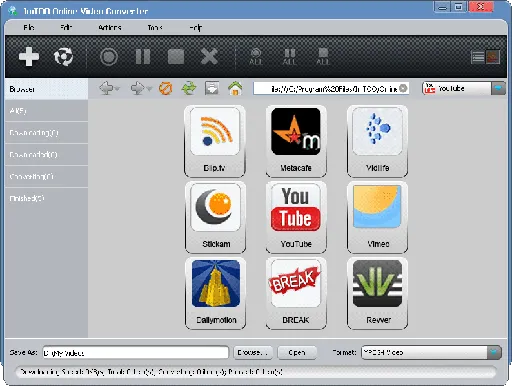Viewport: 512px width, 386px height.
Task: Stop all tasks with the square ALL icon
Action: [x=323, y=57]
